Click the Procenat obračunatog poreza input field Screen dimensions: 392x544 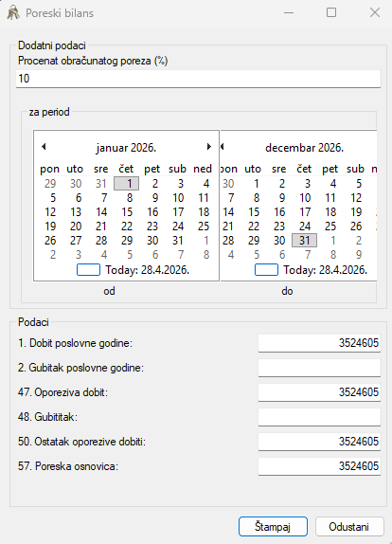tap(198, 79)
